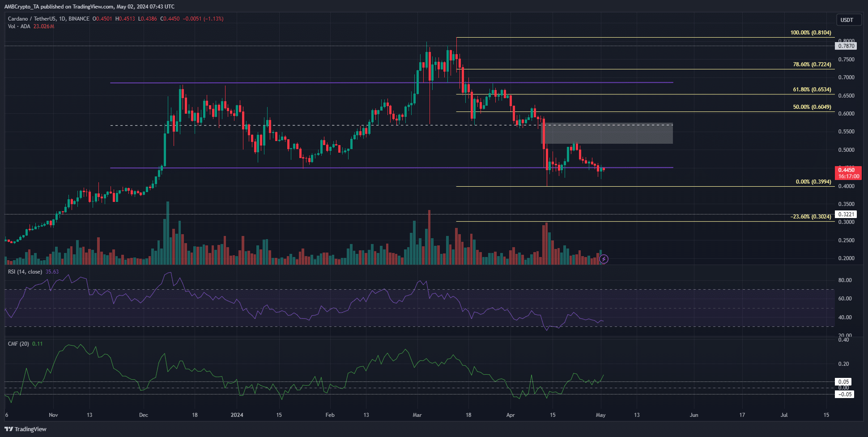Screen dimensions: 868x437
Task: Click the Mar date label on time axis
Action: (417, 415)
